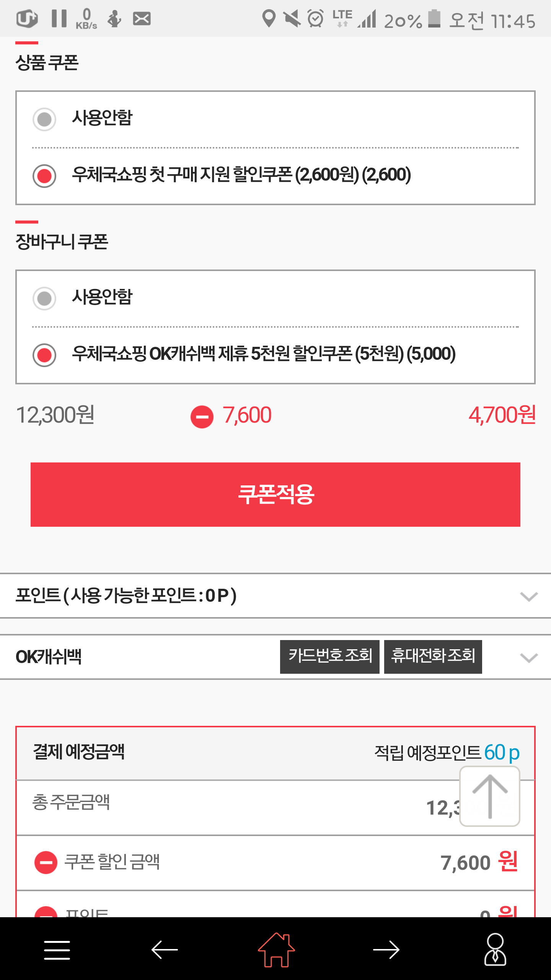Image resolution: width=551 pixels, height=980 pixels.
Task: Open the hamburger menu in bottom bar
Action: point(57,950)
